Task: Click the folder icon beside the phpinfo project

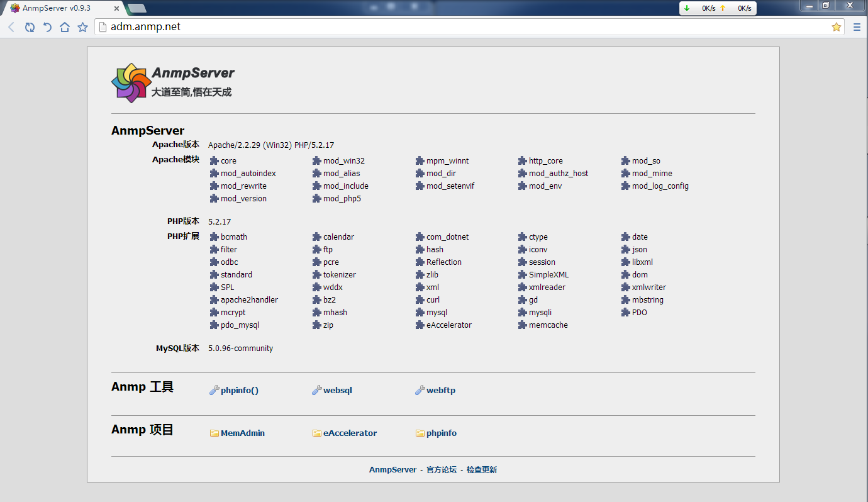Action: (420, 433)
